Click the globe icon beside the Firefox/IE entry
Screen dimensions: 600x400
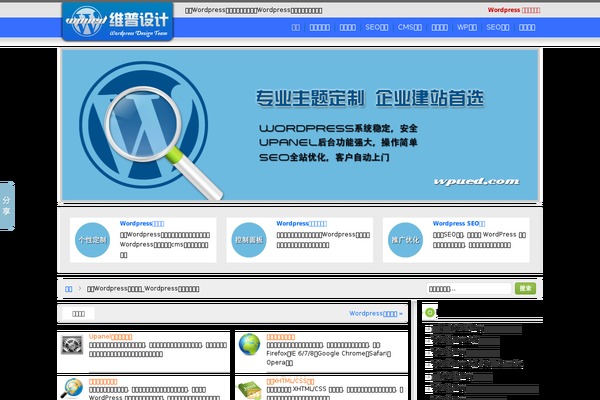249,344
